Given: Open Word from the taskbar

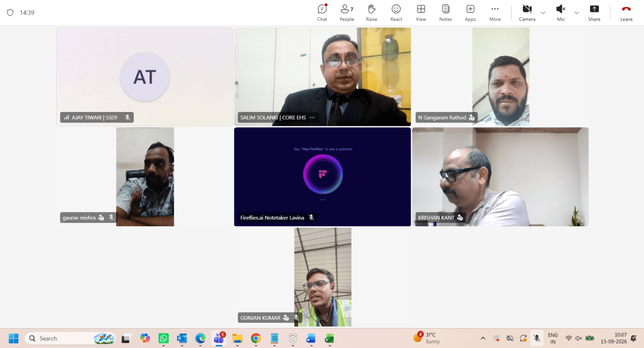Looking at the screenshot, I should (311, 338).
